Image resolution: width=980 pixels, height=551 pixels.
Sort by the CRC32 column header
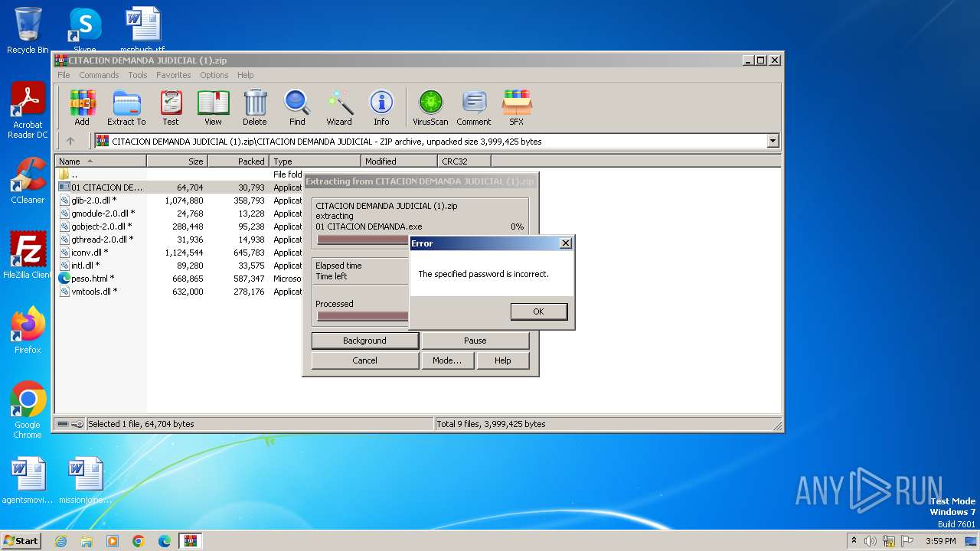pyautogui.click(x=464, y=161)
